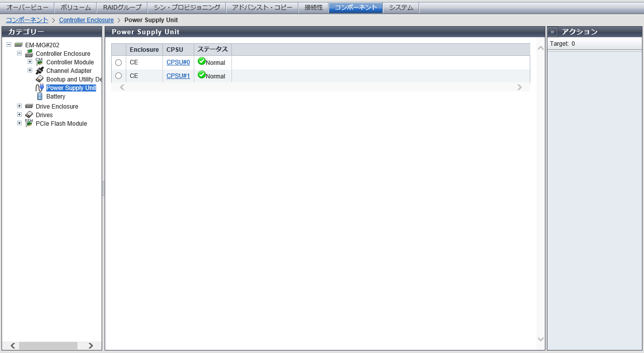Open the CPSU#0 link

[178, 62]
